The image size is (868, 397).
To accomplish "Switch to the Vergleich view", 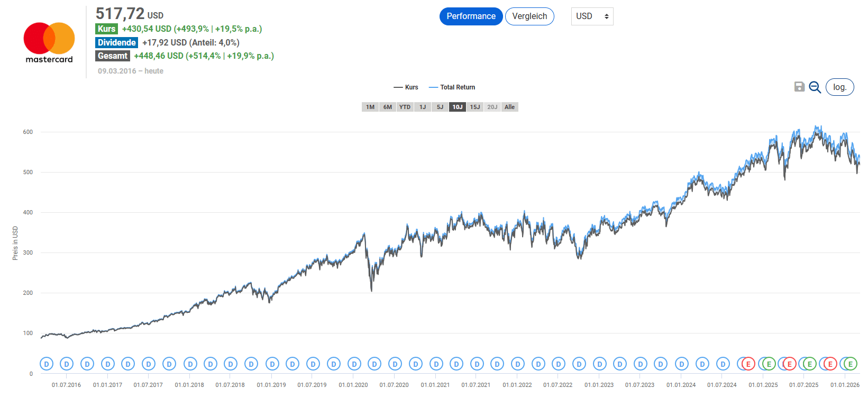I will point(529,16).
